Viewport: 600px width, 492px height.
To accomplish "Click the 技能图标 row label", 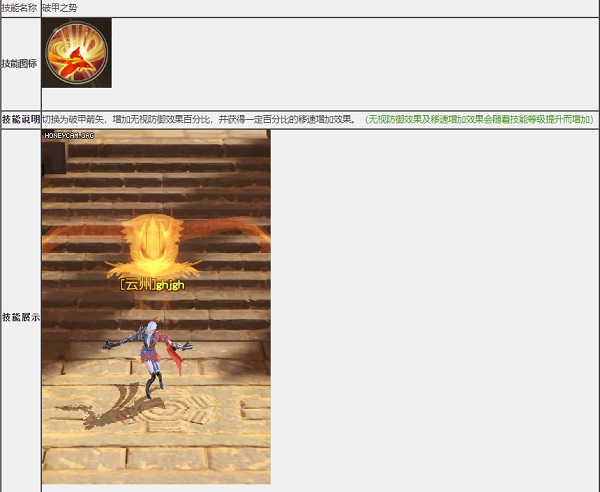I will point(19,64).
